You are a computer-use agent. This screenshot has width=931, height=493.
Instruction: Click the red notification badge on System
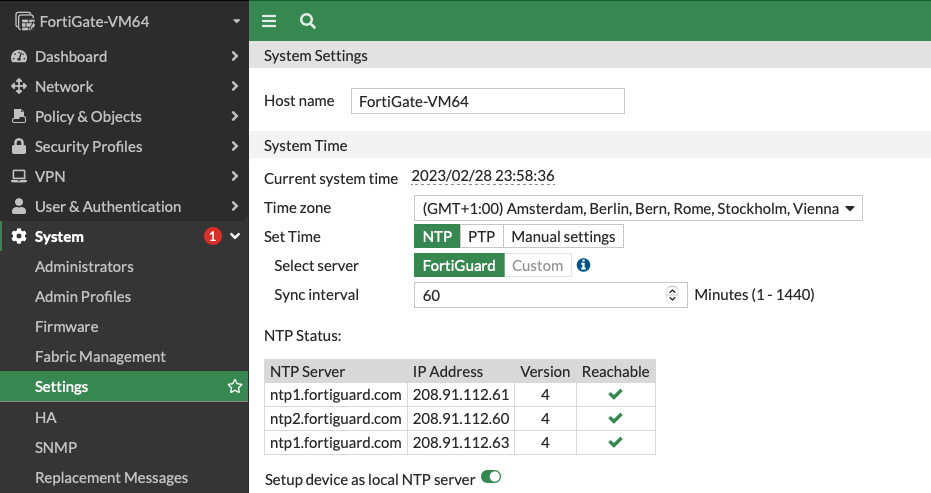tap(212, 237)
